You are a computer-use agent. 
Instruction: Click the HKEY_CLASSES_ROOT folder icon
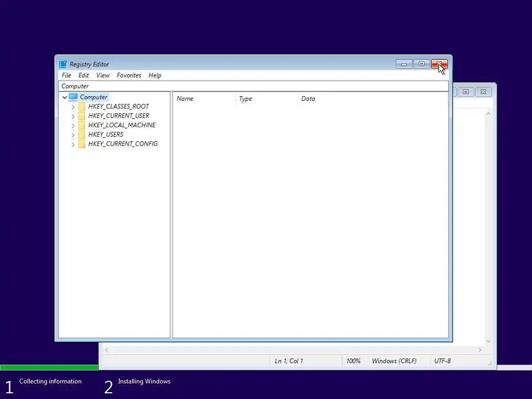[x=82, y=107]
